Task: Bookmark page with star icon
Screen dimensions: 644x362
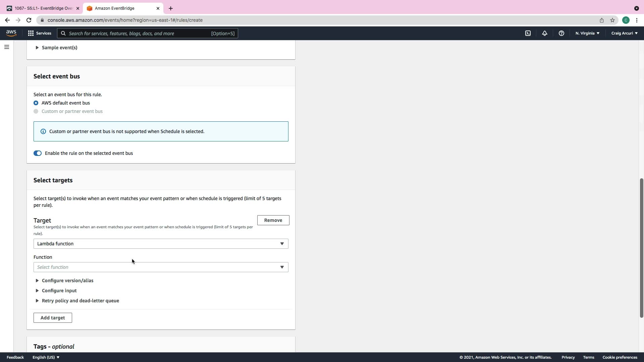Action: [612, 20]
